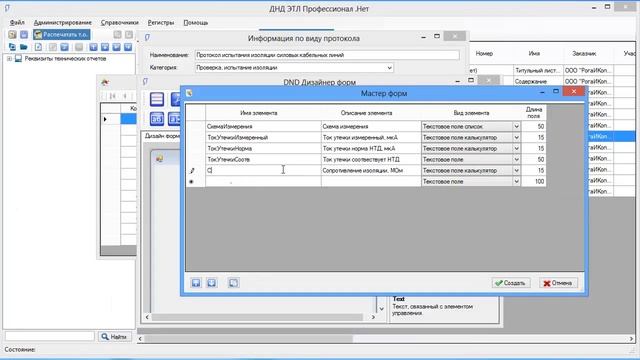Open the Администрирование menu
This screenshot has height=360, width=640.
click(x=62, y=23)
